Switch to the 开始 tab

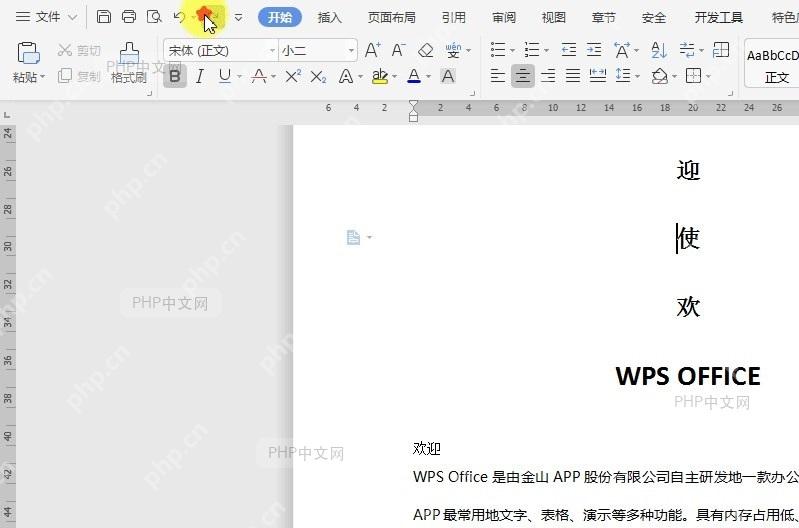[280, 17]
